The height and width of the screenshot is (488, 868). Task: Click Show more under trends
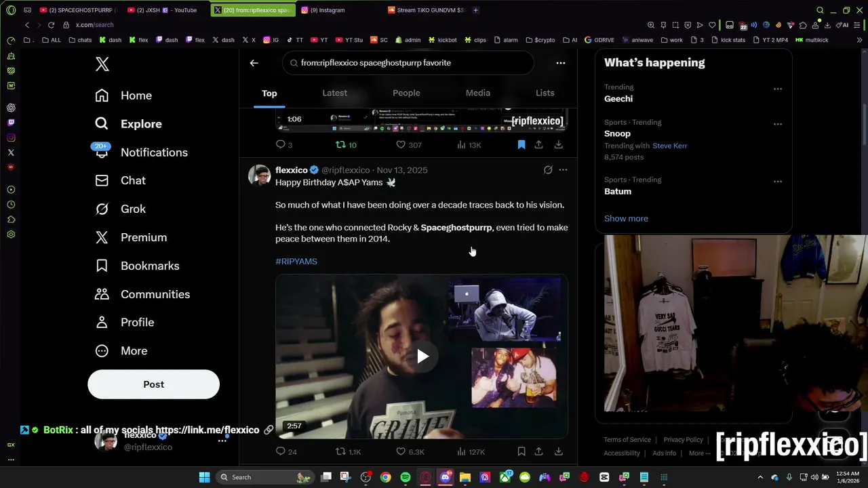pyautogui.click(x=626, y=218)
